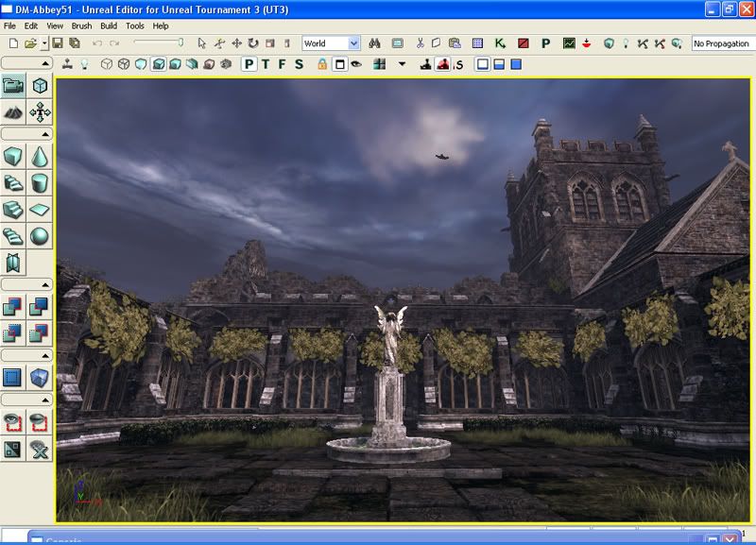Open a map with the folder icon
This screenshot has height=545, width=756.
(30, 43)
